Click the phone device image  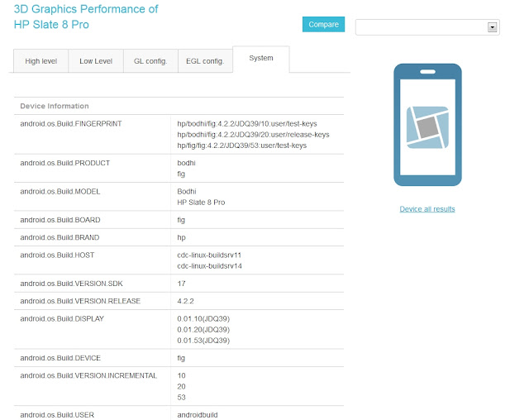(x=427, y=125)
